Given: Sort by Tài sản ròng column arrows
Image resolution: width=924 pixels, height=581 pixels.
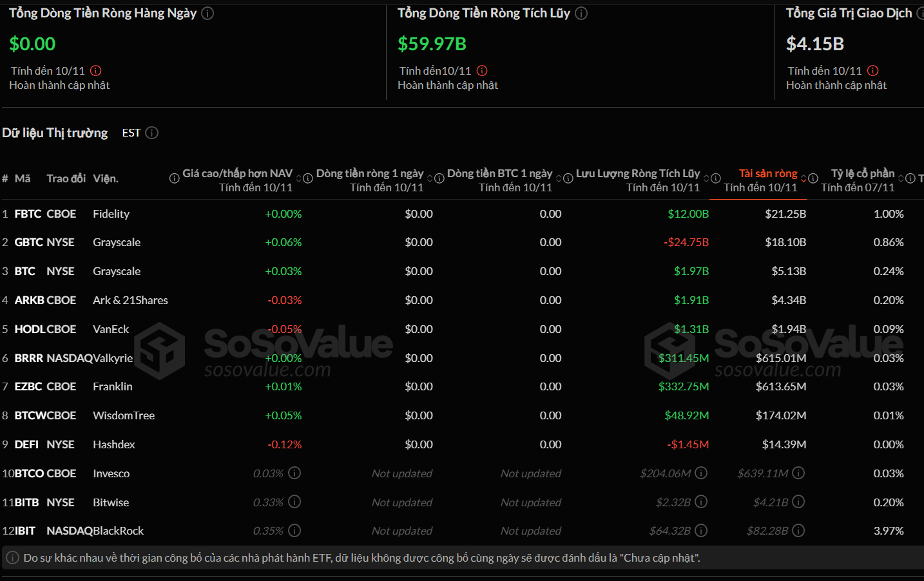Looking at the screenshot, I should [804, 178].
